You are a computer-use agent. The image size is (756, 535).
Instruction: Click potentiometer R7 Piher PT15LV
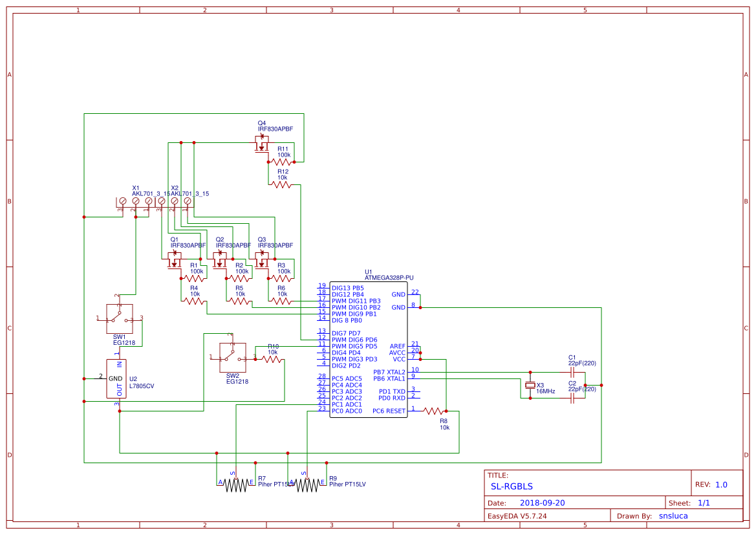tap(236, 485)
